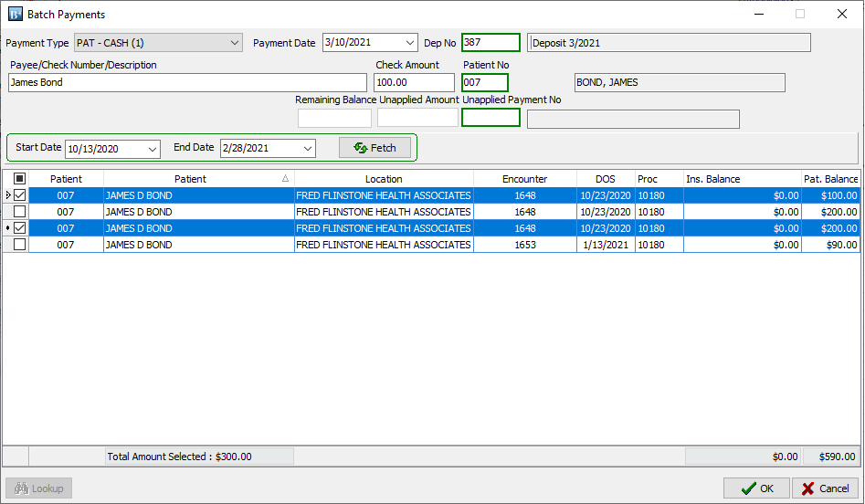Screen dimensions: 865x504
Task: Open the Payment Date calendar dropdown
Action: pos(409,43)
